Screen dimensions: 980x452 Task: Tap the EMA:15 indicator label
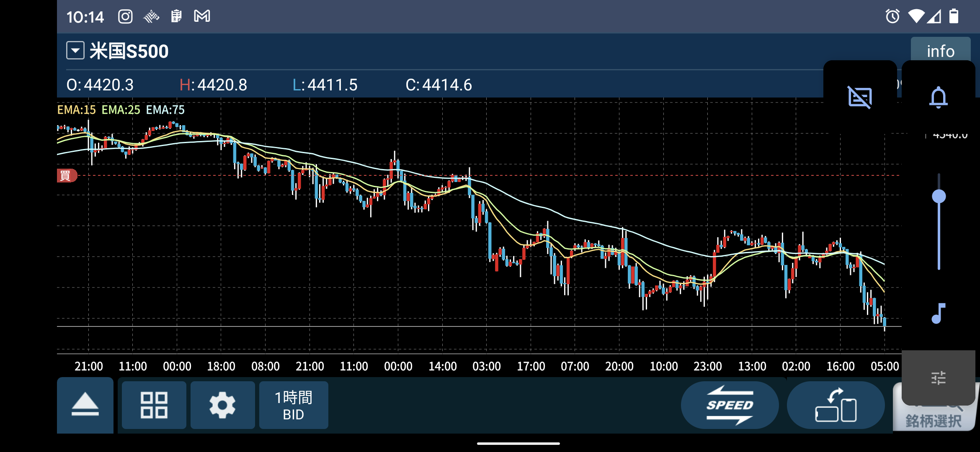pos(76,110)
